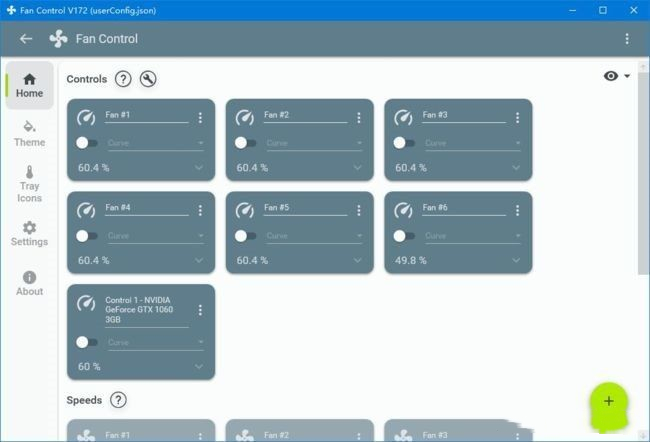
Task: Click the 60 % value on NVIDIA card
Action: click(89, 367)
